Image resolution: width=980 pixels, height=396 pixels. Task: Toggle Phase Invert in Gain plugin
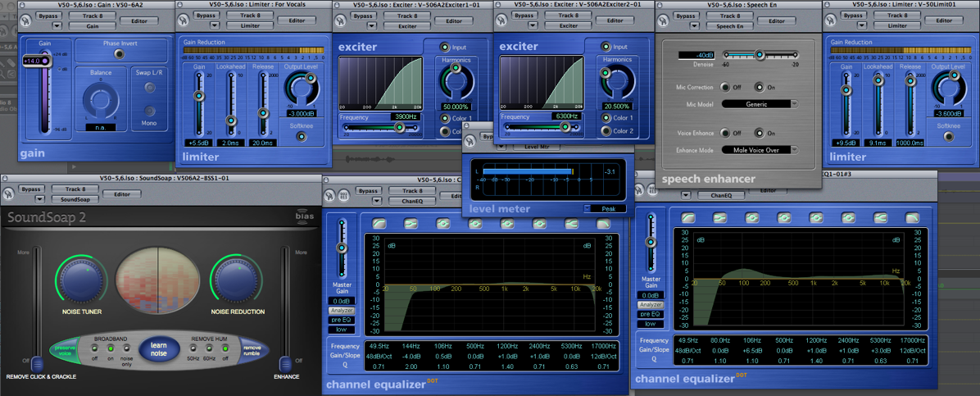click(120, 54)
